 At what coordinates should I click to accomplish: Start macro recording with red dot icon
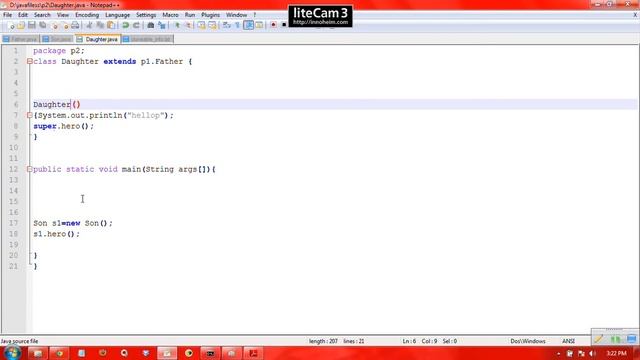click(273, 25)
